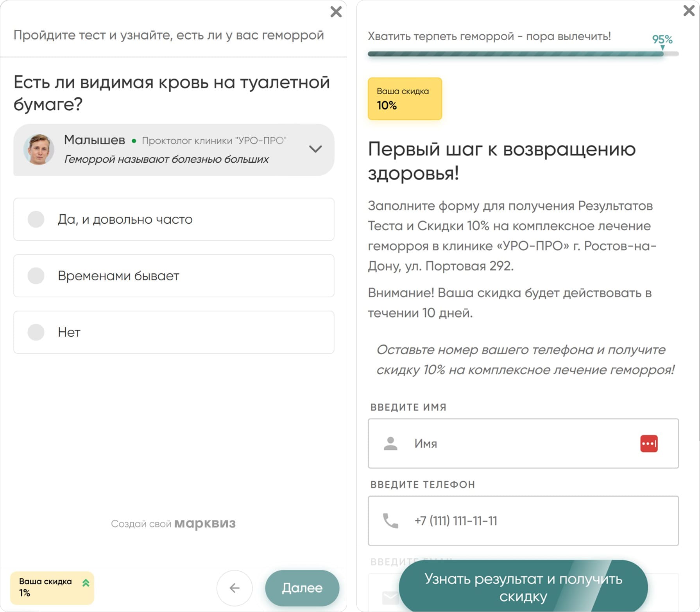Click the envelope icon near the bottom email field
Image resolution: width=700 pixels, height=612 pixels.
point(389,597)
